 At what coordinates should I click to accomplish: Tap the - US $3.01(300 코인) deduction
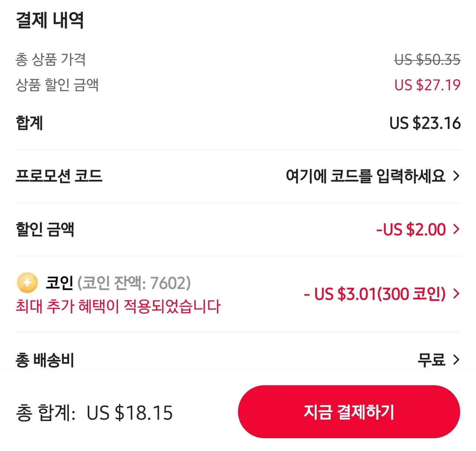pos(374,294)
